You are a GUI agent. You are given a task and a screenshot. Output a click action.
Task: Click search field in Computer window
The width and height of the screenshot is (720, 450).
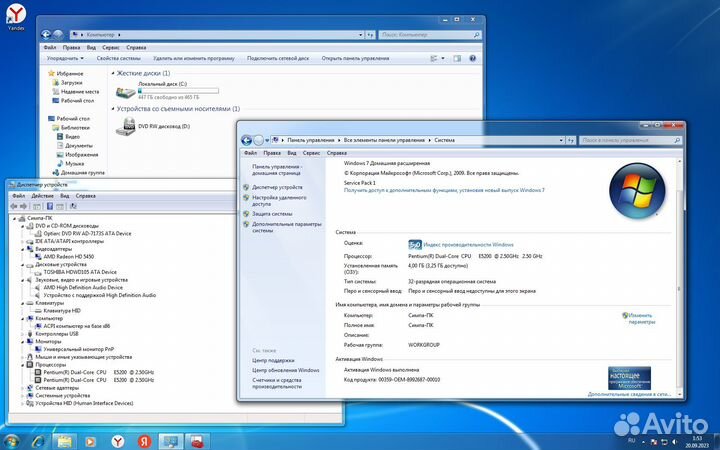pos(429,34)
